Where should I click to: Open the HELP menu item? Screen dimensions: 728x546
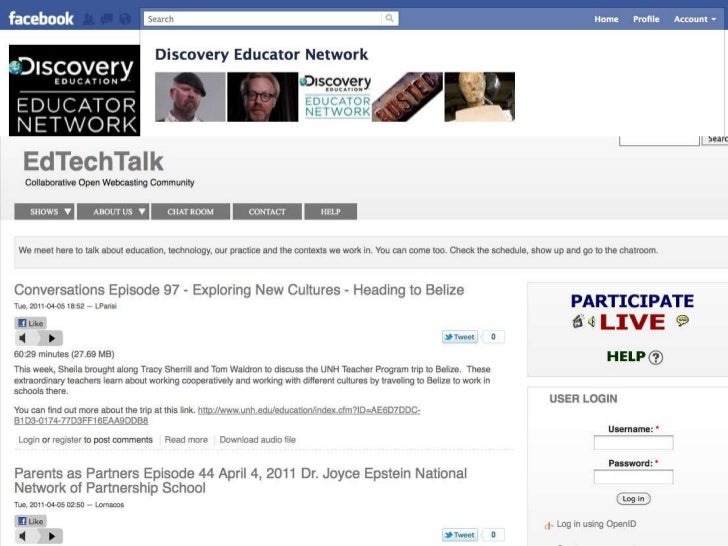[x=331, y=212]
